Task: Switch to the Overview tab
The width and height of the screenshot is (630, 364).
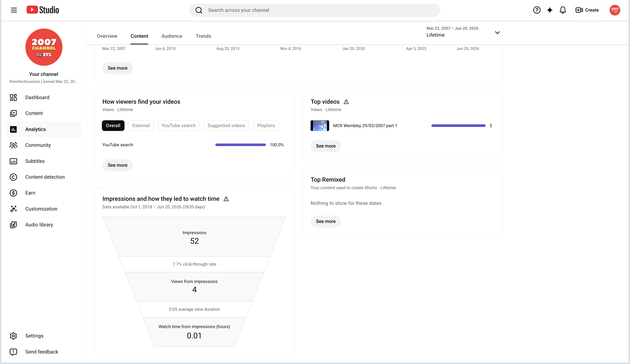Action: click(x=107, y=36)
